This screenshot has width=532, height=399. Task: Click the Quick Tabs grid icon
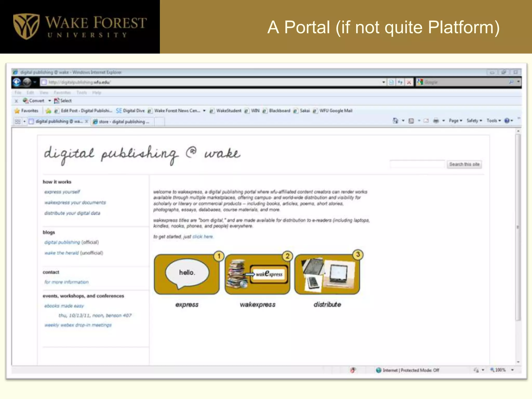point(18,121)
